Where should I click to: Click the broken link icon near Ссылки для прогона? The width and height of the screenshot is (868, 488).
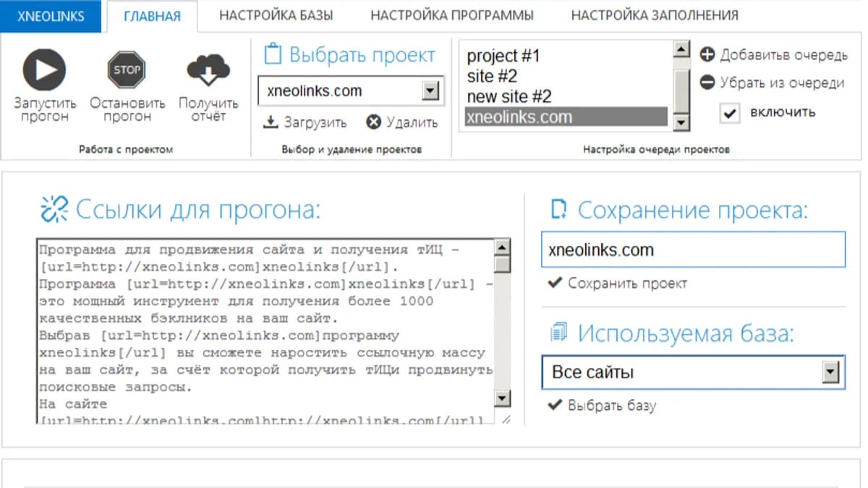[54, 210]
